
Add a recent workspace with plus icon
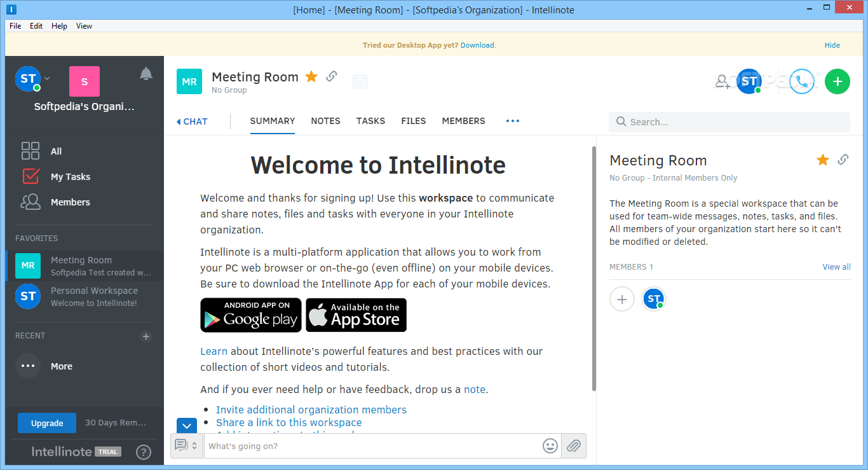point(146,336)
